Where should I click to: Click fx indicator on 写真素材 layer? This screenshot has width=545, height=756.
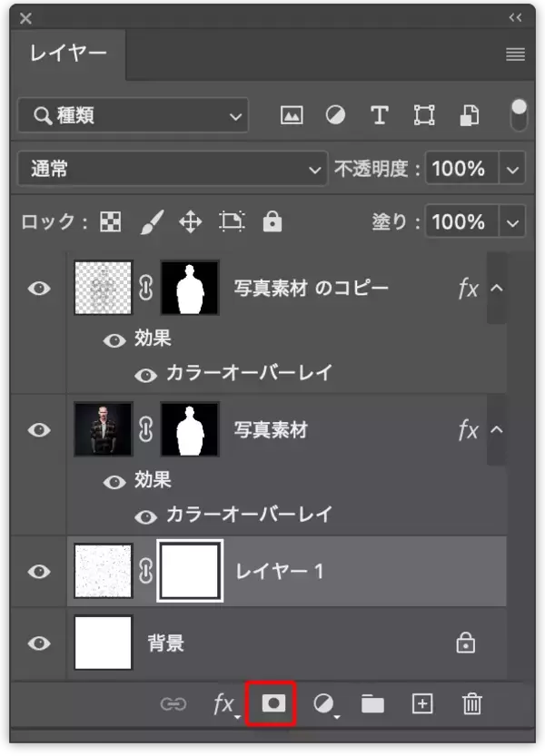[468, 429]
